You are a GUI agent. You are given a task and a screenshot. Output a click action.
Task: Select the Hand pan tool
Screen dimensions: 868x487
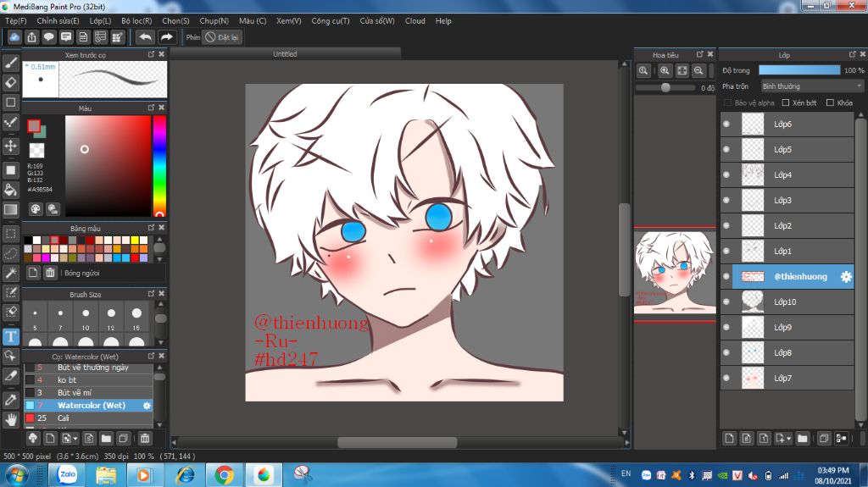pyautogui.click(x=11, y=420)
